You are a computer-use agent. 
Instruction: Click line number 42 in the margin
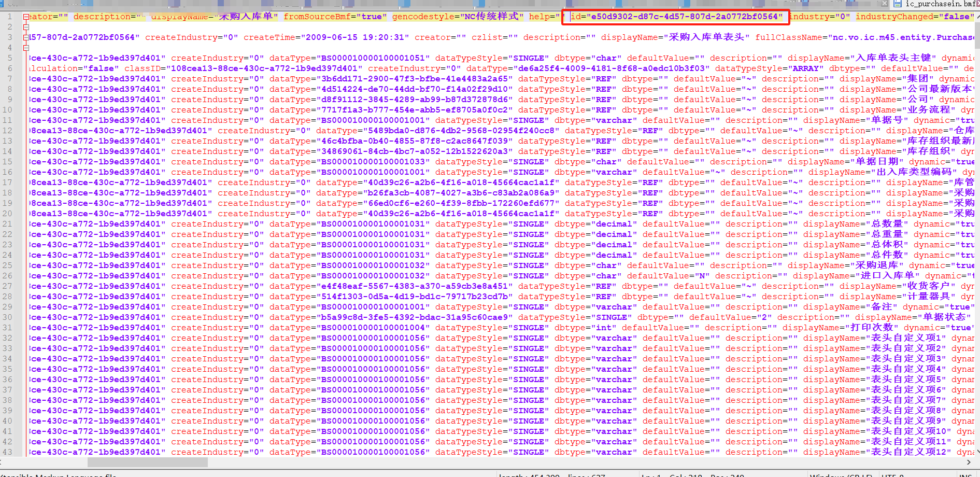click(7, 442)
